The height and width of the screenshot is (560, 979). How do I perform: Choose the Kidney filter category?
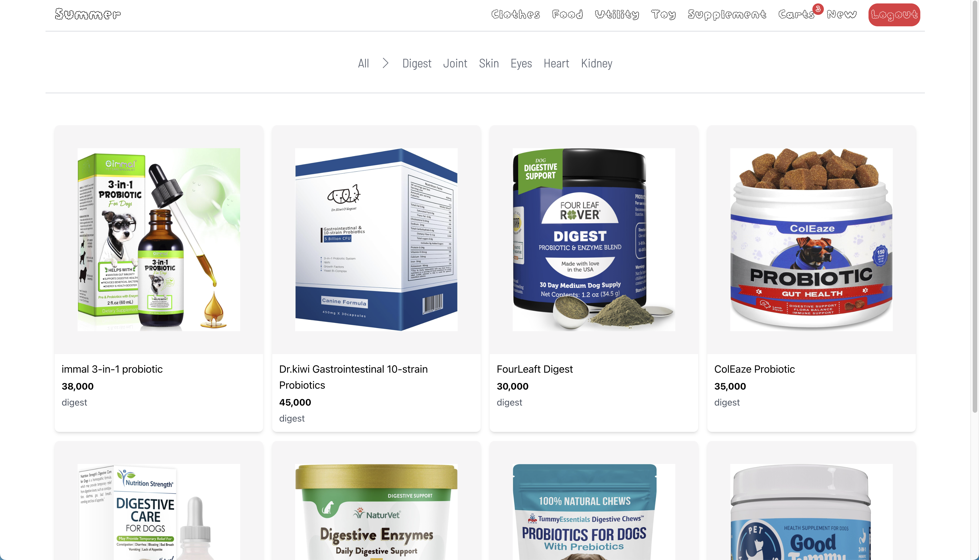(597, 63)
